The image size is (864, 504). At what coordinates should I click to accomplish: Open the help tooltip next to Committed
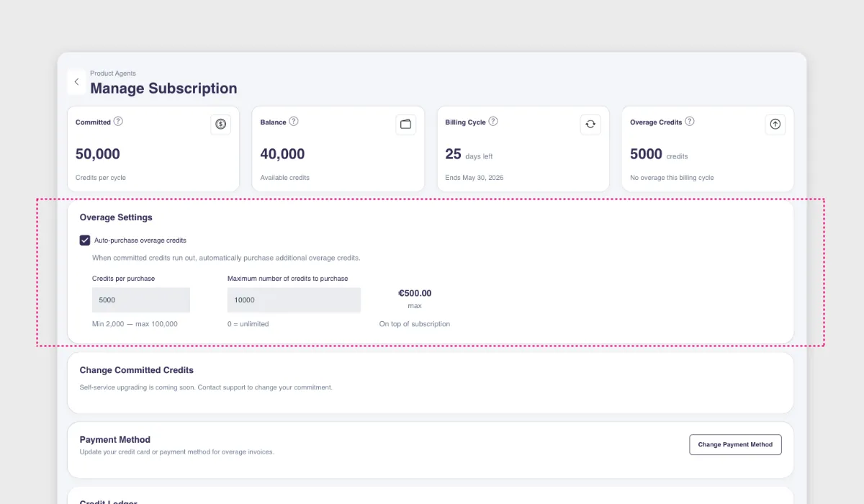pyautogui.click(x=118, y=122)
